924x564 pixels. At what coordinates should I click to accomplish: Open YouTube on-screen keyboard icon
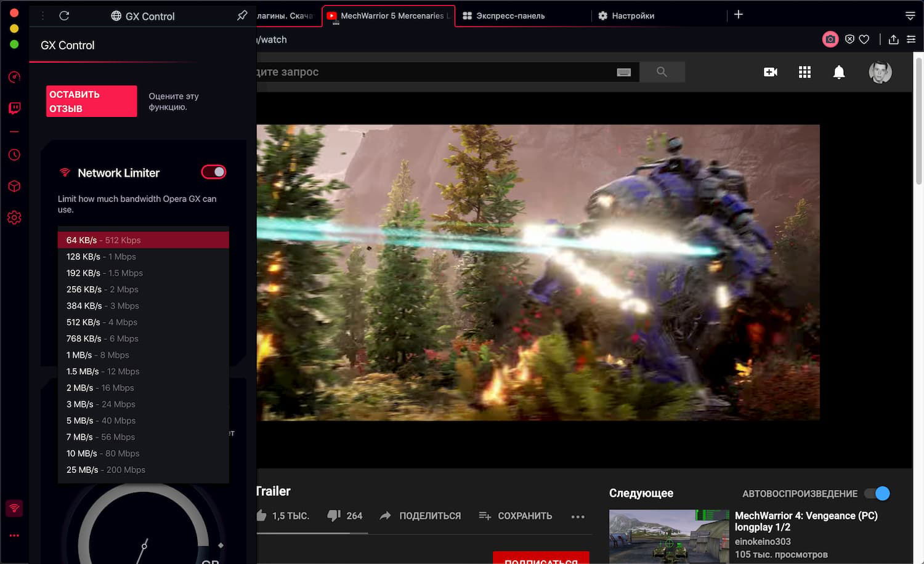pos(624,72)
